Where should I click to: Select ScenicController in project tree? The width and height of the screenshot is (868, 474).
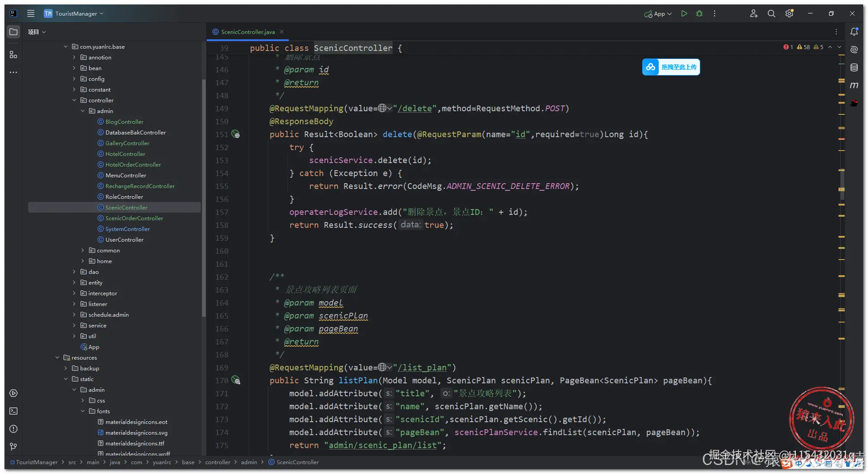pyautogui.click(x=127, y=207)
